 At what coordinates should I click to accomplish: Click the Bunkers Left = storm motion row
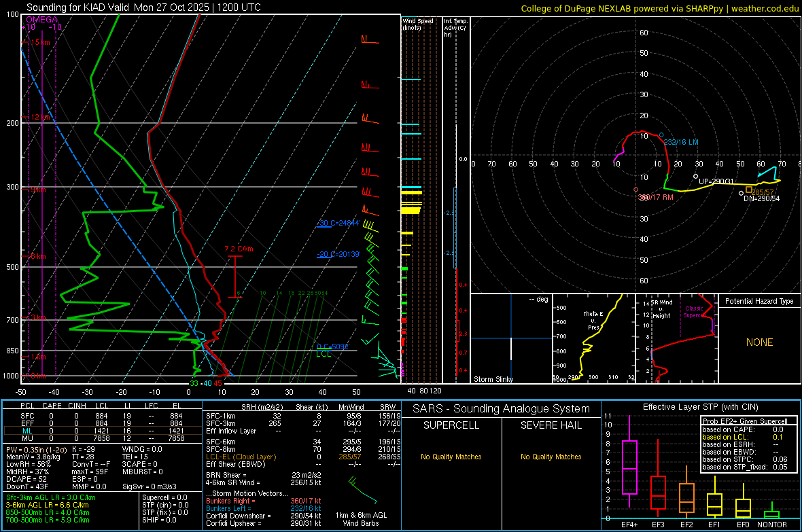coord(264,508)
